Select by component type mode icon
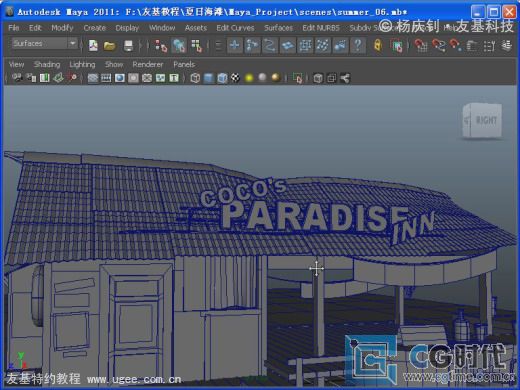The width and height of the screenshot is (520, 390). click(x=197, y=46)
